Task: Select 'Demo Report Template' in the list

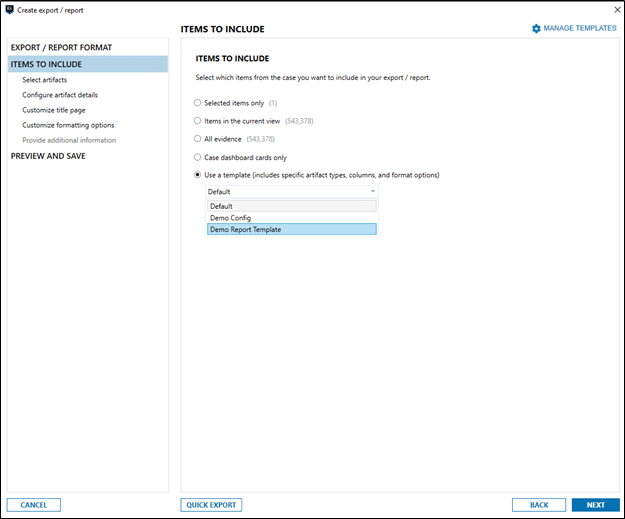Action: point(291,229)
